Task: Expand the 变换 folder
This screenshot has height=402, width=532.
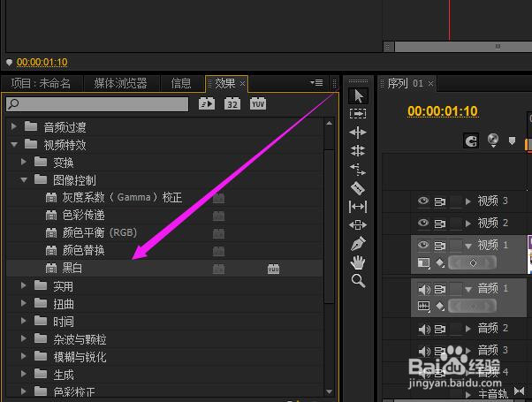Action: point(23,162)
